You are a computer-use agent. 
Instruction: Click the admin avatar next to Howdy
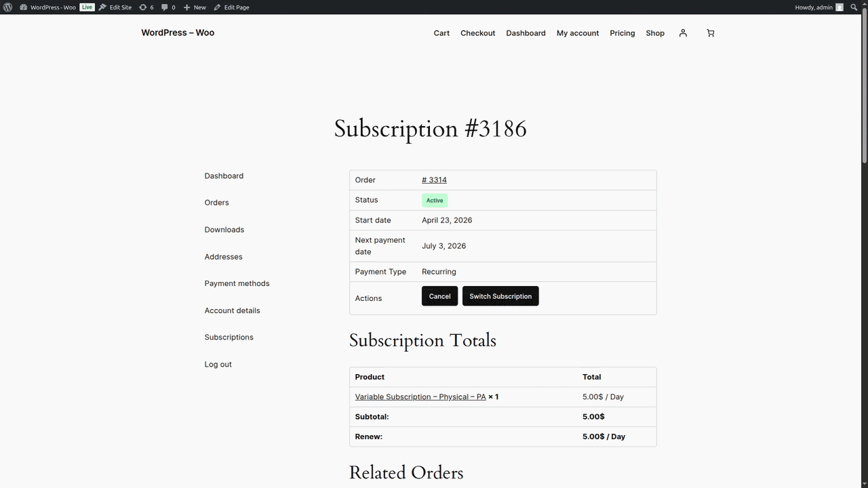click(x=840, y=7)
